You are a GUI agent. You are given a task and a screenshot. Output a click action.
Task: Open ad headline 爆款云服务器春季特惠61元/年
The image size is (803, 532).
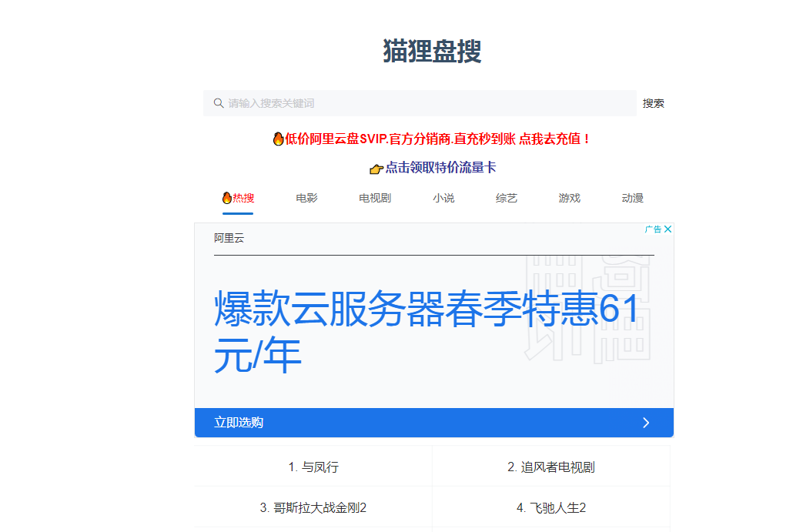[426, 331]
